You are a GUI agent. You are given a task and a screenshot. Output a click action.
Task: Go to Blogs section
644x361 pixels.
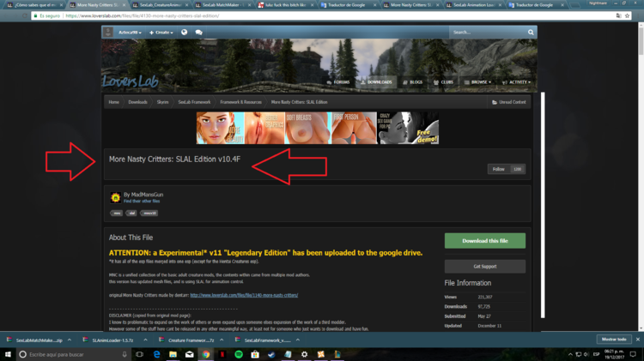click(413, 82)
